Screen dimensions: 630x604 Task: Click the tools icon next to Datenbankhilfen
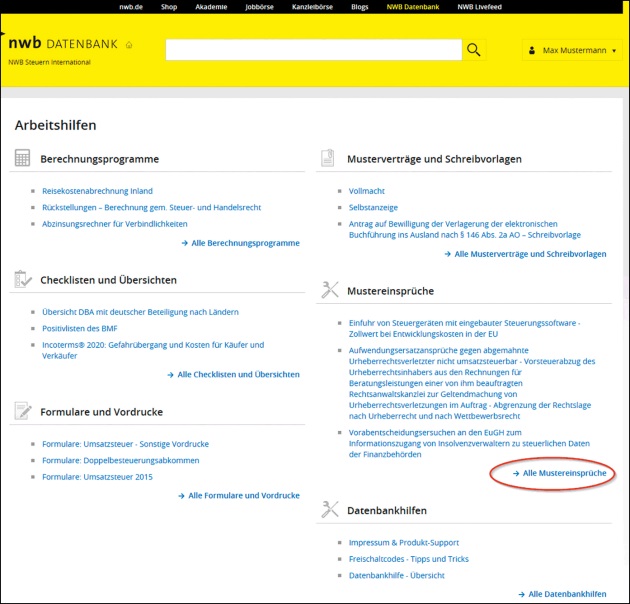329,510
